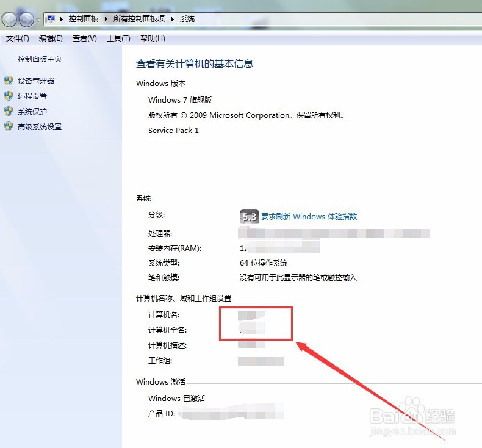Click shield icon beside 高级系统设置
Image resolution: width=482 pixels, height=448 pixels.
click(9, 126)
